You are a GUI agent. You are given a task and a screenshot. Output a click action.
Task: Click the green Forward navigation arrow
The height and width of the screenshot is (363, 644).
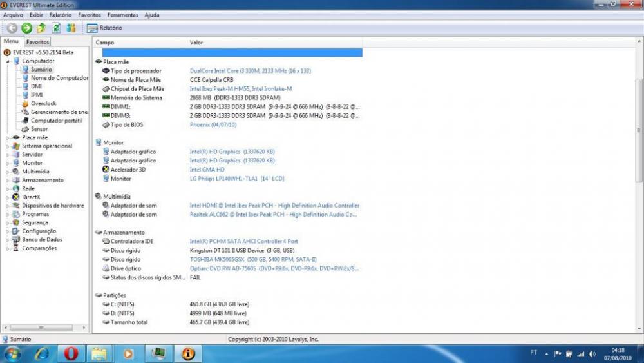coord(26,28)
